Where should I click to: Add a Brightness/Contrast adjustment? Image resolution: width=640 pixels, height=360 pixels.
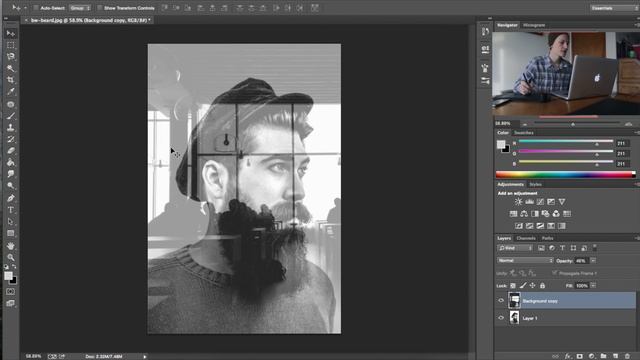tap(518, 202)
